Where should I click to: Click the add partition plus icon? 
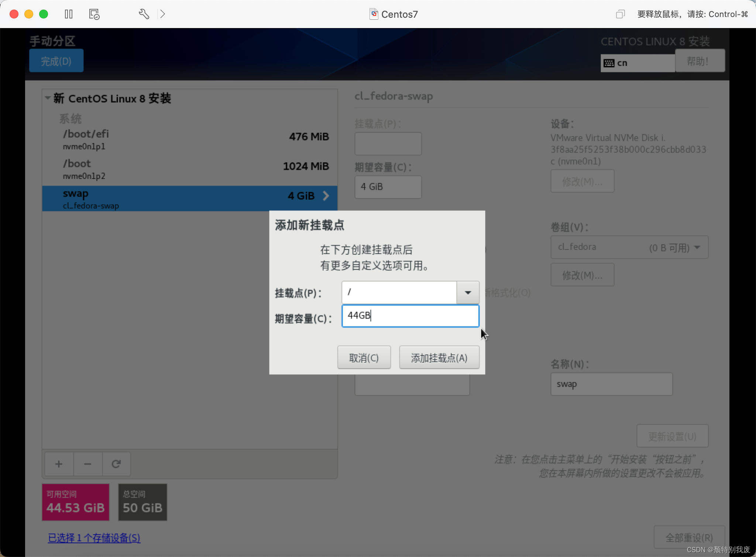59,464
